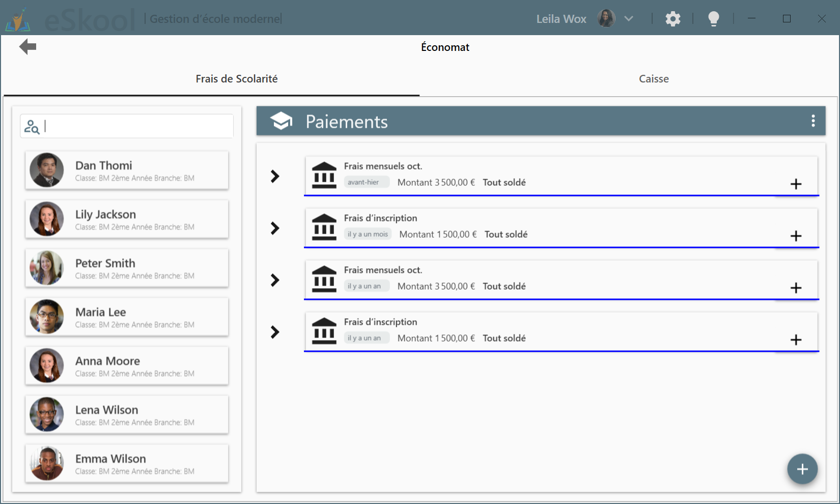
Task: Click Lily Jackson's profile photo
Action: pyautogui.click(x=47, y=219)
